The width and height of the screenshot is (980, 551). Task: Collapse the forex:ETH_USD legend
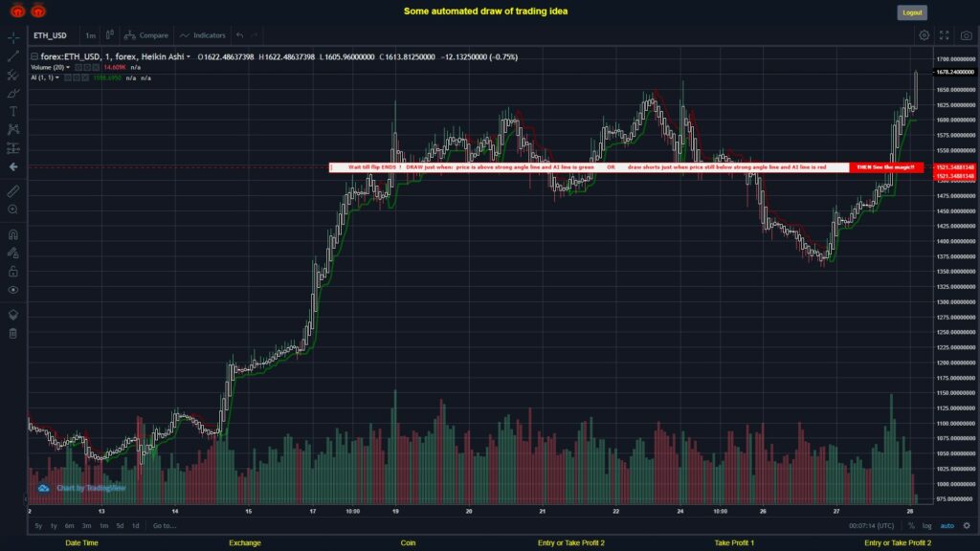[x=34, y=56]
